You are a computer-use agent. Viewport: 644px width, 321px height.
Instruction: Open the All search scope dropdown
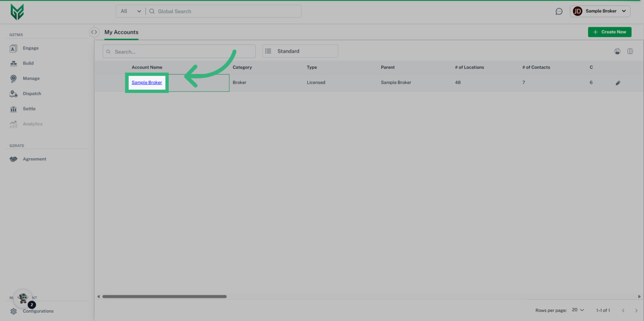tap(130, 11)
